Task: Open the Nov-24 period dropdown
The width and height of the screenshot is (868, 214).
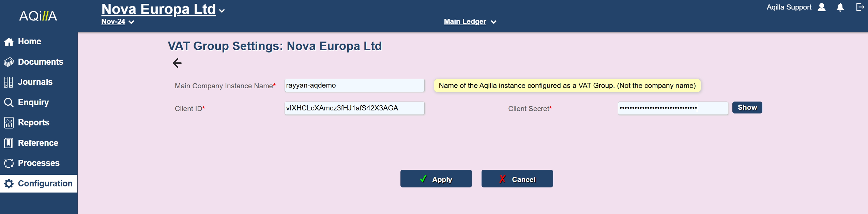Action: coord(131,22)
